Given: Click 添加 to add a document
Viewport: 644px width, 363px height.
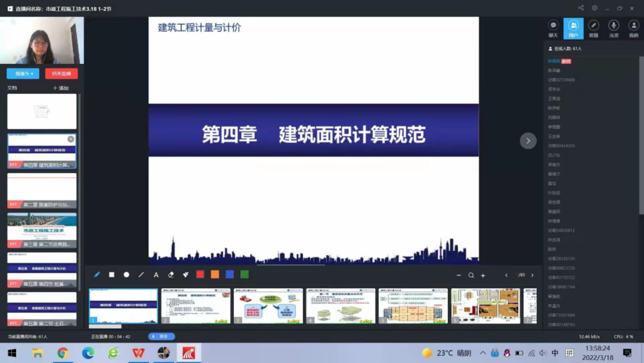Looking at the screenshot, I should pyautogui.click(x=61, y=88).
